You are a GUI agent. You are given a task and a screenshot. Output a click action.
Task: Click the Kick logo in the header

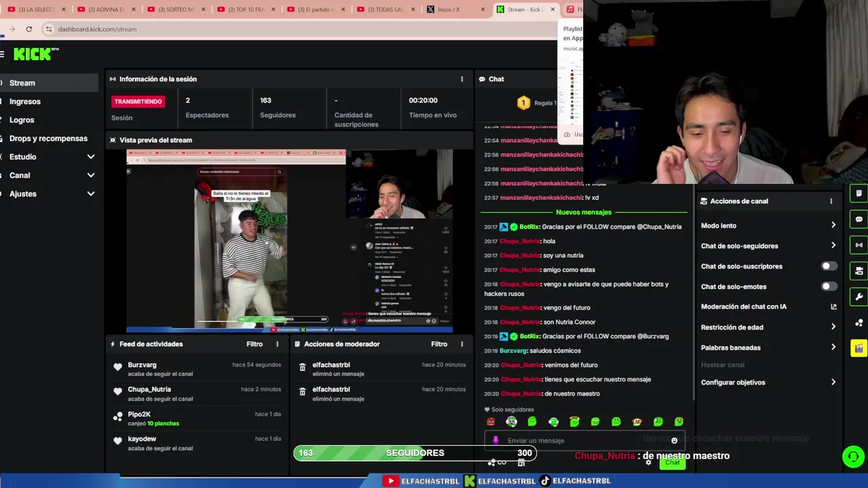(35, 54)
